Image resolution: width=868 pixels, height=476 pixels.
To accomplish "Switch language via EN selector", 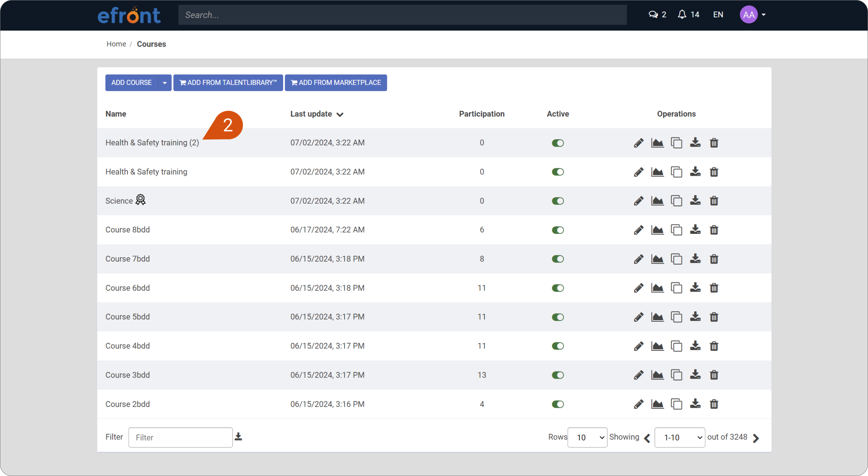I will [x=718, y=15].
